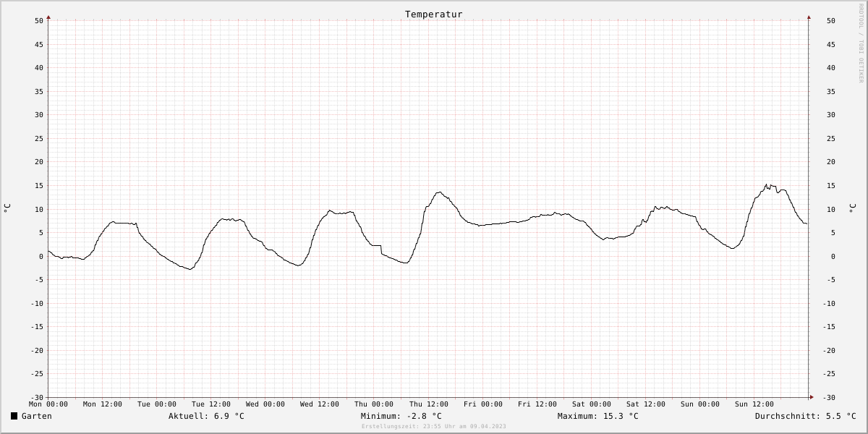
Task: Click the "Wed 00:00" time axis label
Action: click(x=265, y=404)
